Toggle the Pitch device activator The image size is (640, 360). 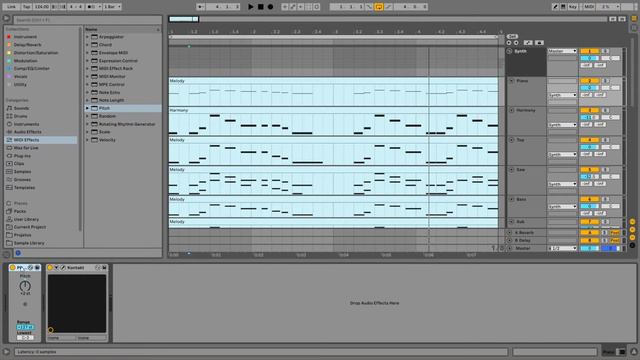pos(13,267)
